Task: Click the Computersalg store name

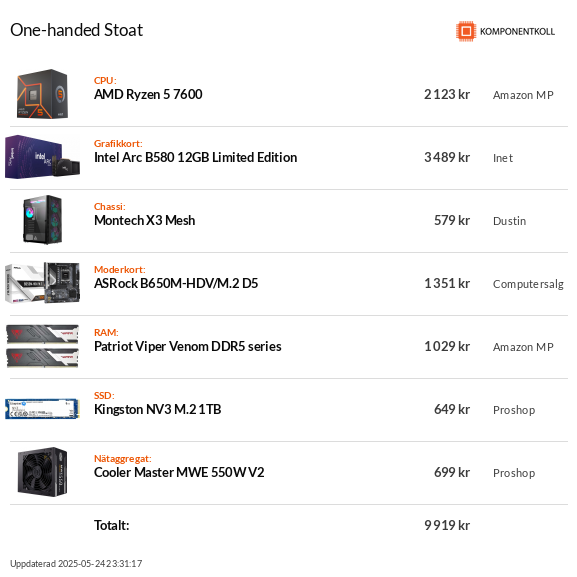Action: [528, 284]
